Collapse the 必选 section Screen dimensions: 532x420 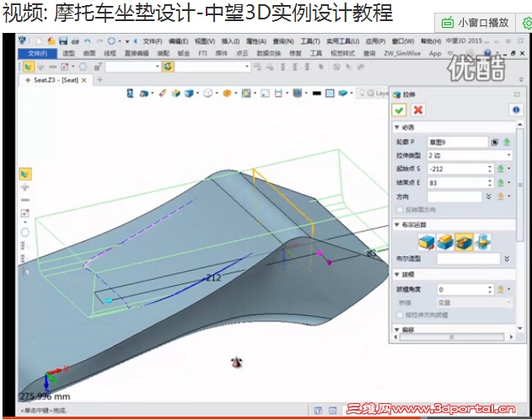396,127
